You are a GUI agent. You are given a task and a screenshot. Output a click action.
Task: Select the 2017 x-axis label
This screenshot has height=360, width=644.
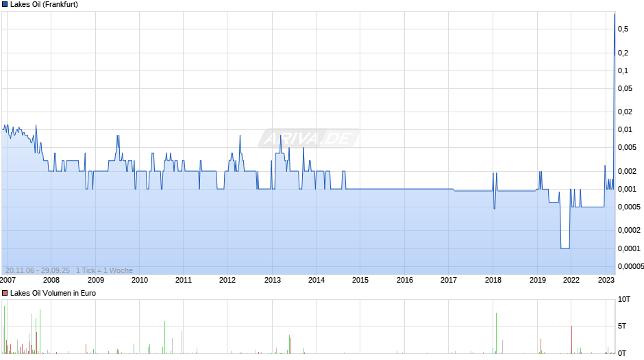pyautogui.click(x=449, y=280)
